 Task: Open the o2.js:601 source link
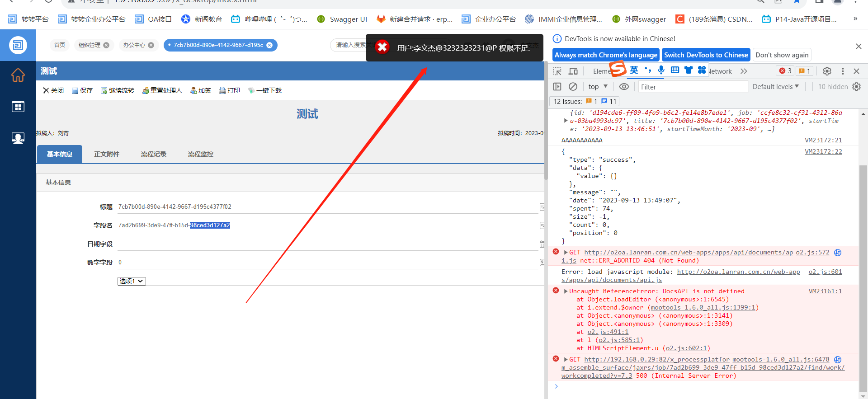825,272
